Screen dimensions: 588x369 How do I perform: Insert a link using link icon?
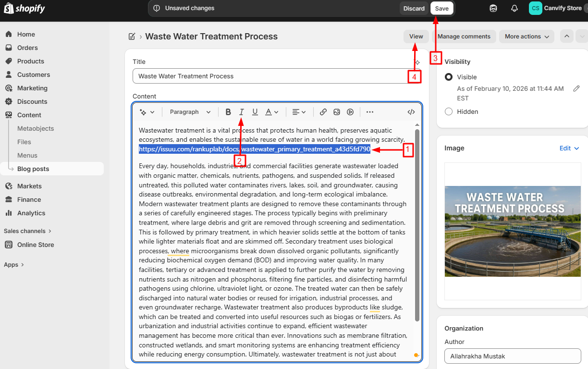323,112
